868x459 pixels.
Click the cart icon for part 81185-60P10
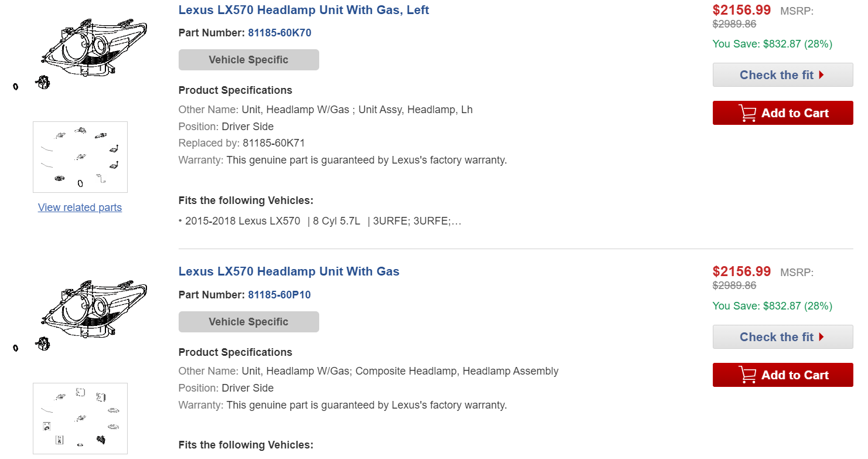(x=748, y=375)
